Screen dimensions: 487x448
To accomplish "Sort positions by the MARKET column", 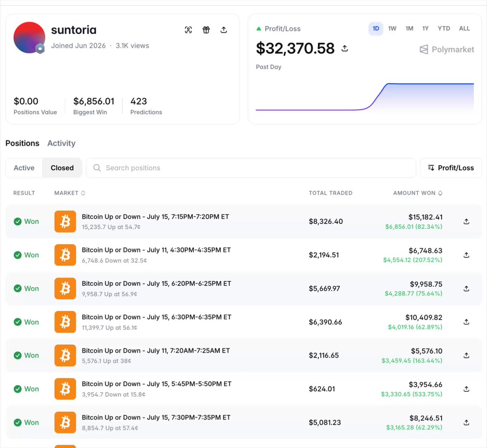I will [x=70, y=193].
